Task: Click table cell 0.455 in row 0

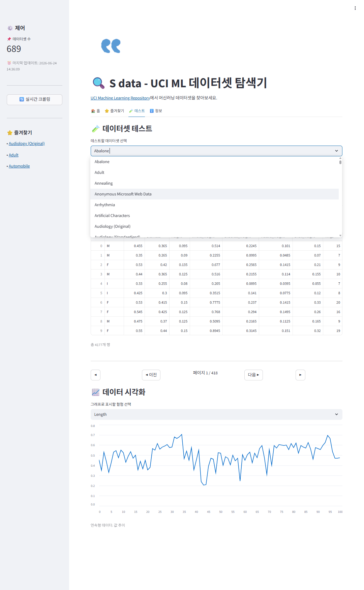Action: [134, 246]
